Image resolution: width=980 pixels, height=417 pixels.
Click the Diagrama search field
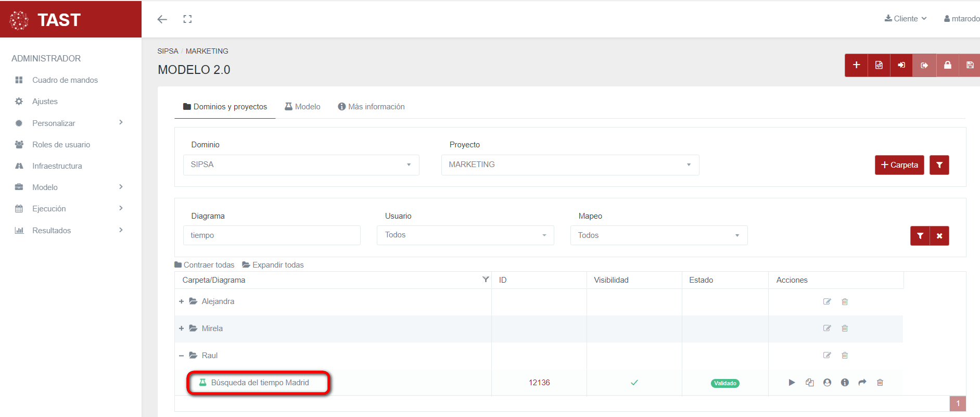point(272,235)
